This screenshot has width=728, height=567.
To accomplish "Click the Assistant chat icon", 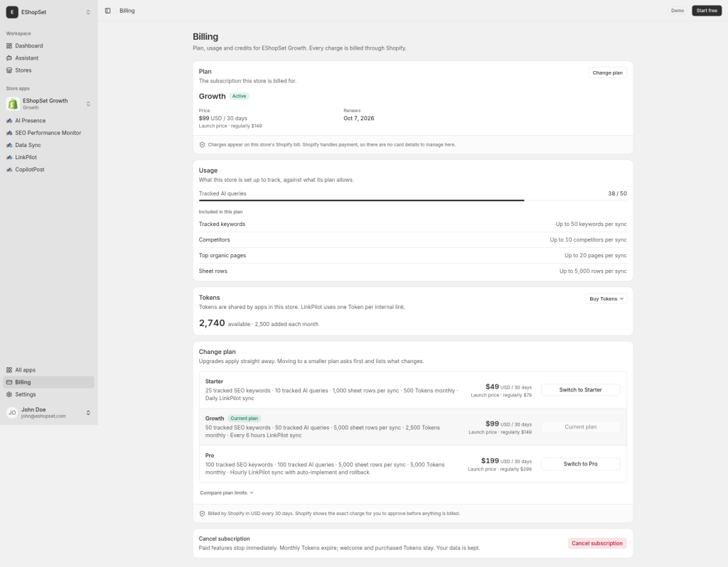I will 9,58.
